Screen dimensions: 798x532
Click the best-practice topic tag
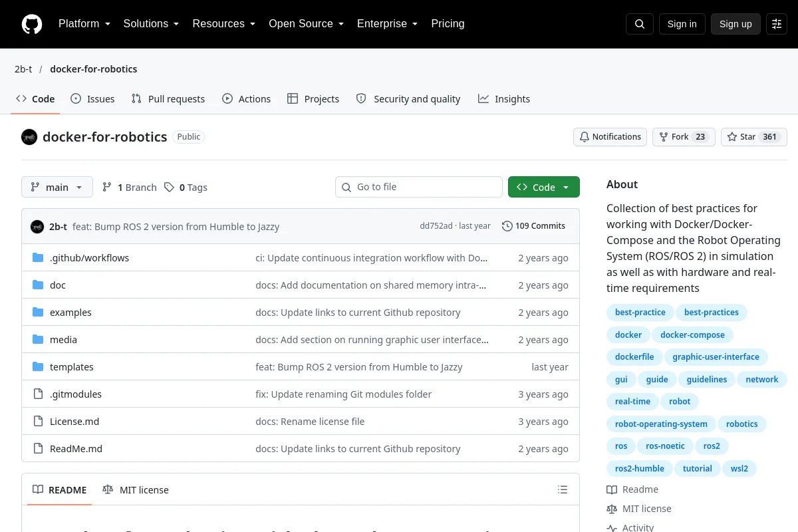pyautogui.click(x=640, y=313)
